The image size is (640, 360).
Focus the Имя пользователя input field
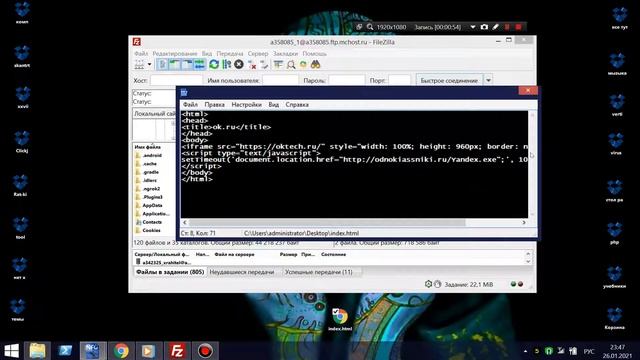[x=280, y=80]
